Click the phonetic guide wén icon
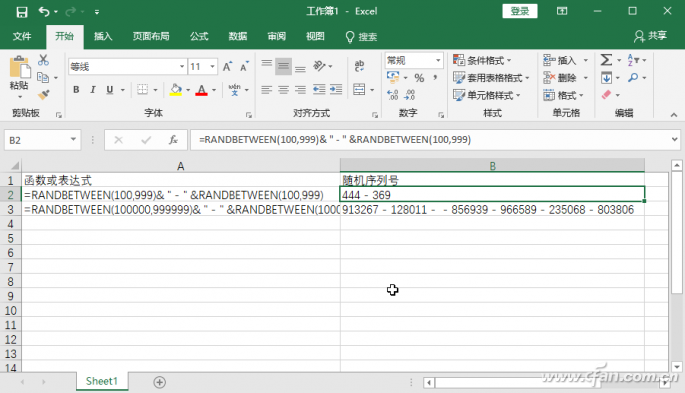 click(x=235, y=90)
